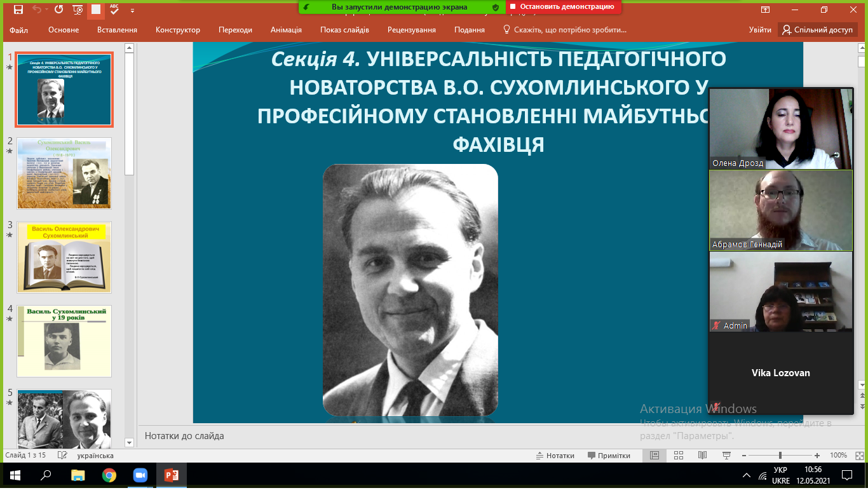Click the Save icon in quick access toolbar
Image resolution: width=868 pixels, height=495 pixels.
18,10
